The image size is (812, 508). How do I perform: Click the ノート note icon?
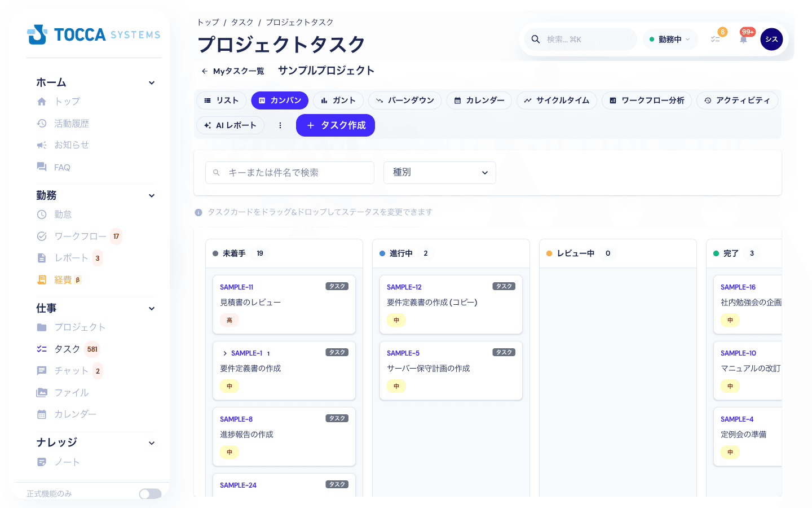(42, 462)
